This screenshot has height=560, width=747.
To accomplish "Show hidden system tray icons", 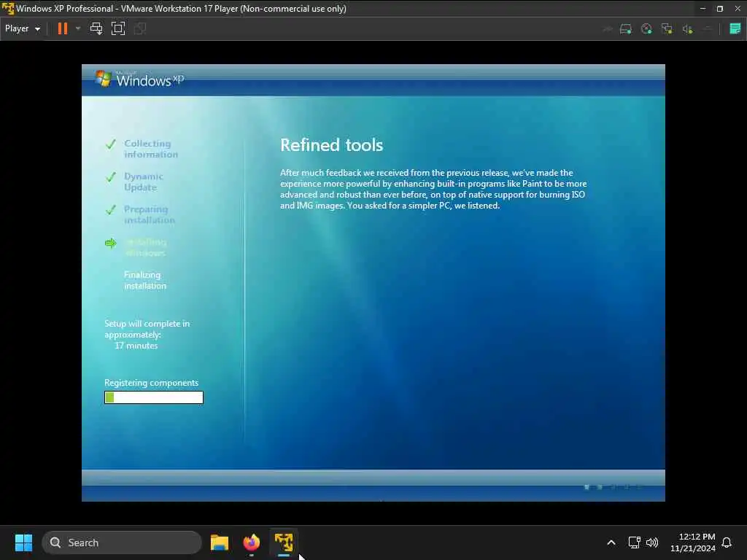I will (611, 542).
